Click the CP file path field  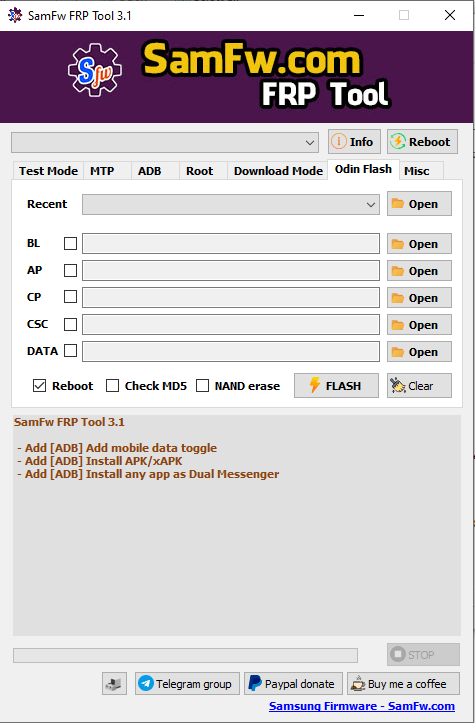pyautogui.click(x=231, y=297)
